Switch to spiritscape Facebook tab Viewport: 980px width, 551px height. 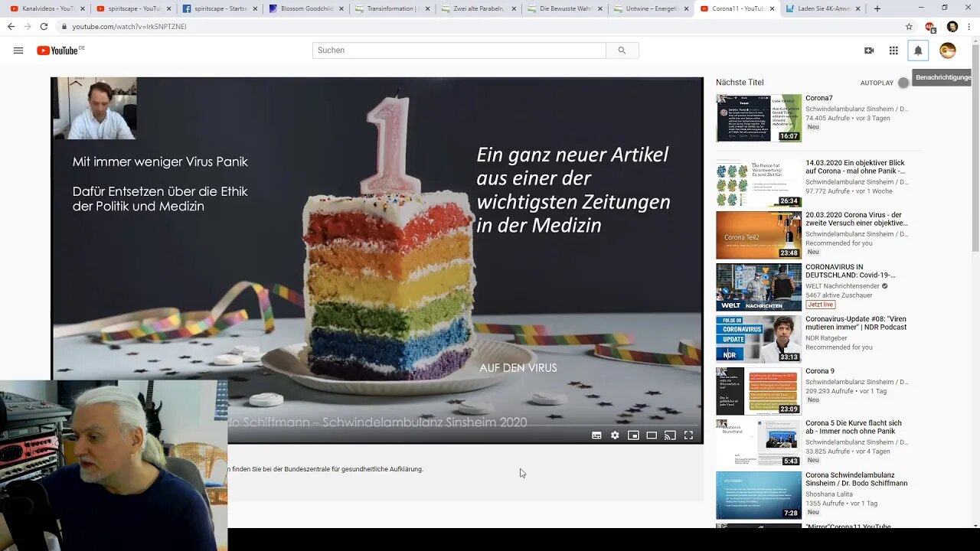pos(220,8)
